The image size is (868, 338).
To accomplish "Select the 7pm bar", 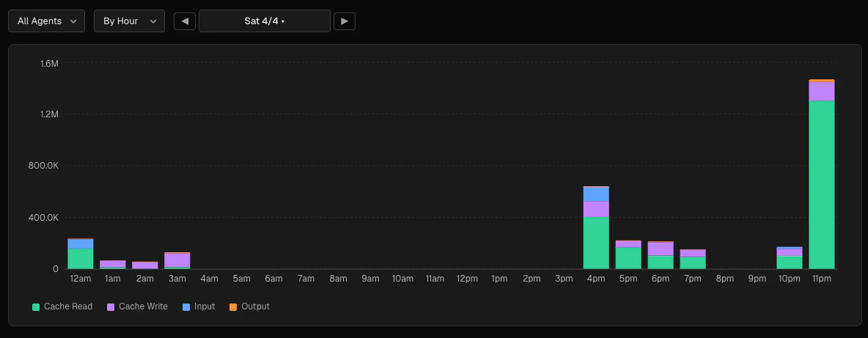I will [693, 259].
